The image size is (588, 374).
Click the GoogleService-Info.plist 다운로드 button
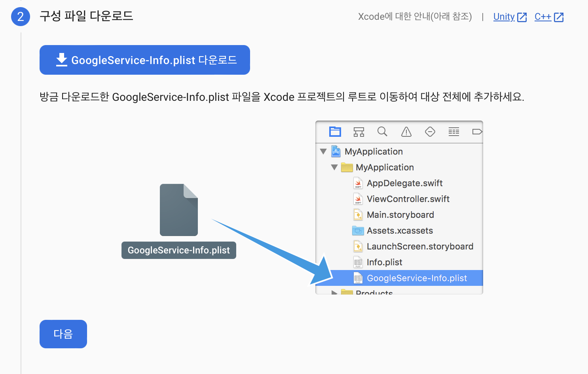145,60
